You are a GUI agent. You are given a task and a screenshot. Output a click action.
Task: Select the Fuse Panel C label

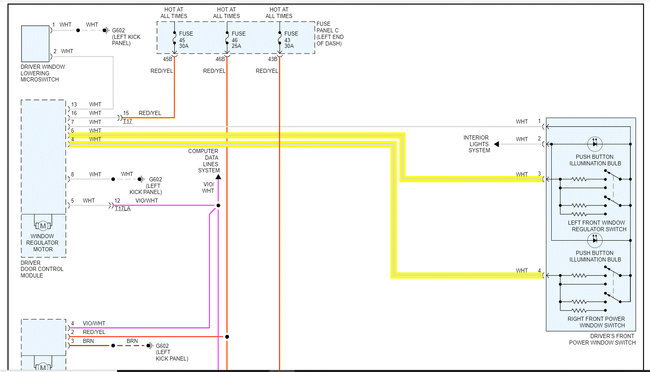click(330, 34)
